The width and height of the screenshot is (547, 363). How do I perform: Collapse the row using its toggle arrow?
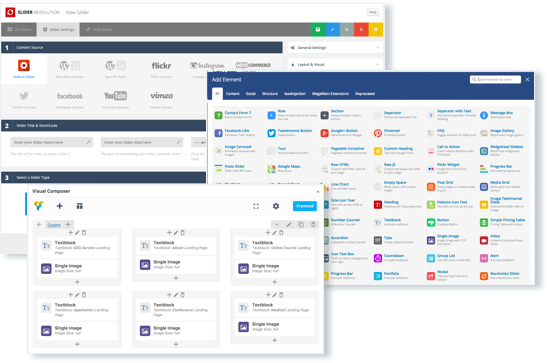[277, 225]
